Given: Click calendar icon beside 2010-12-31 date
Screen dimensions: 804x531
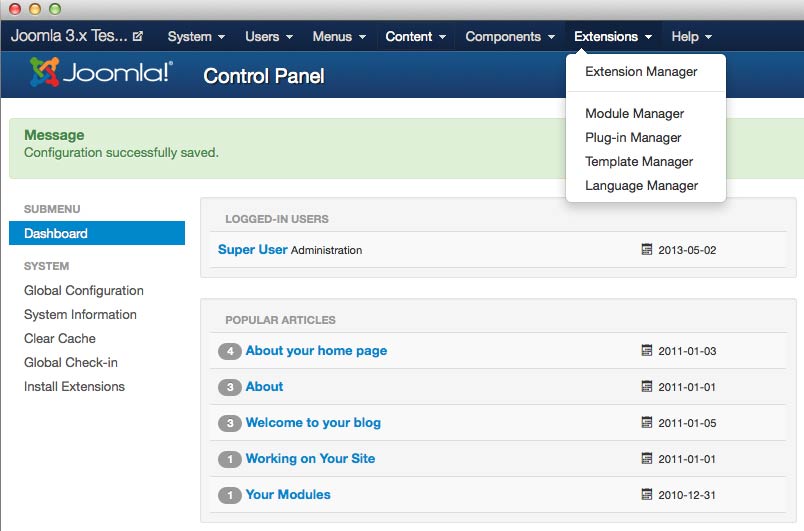Looking at the screenshot, I should [646, 495].
